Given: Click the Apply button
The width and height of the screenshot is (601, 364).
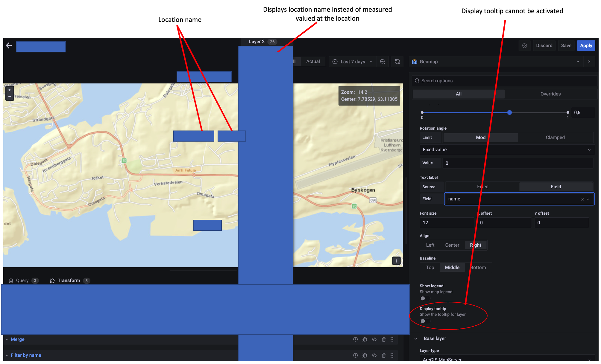Looking at the screenshot, I should coord(586,45).
